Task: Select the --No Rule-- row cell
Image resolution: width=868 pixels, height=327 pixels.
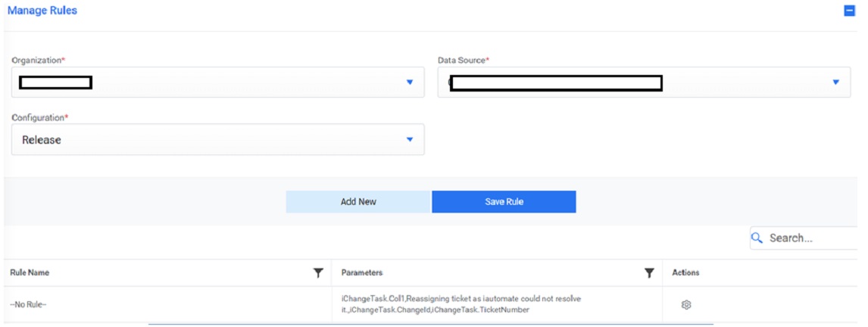Action: 29,304
